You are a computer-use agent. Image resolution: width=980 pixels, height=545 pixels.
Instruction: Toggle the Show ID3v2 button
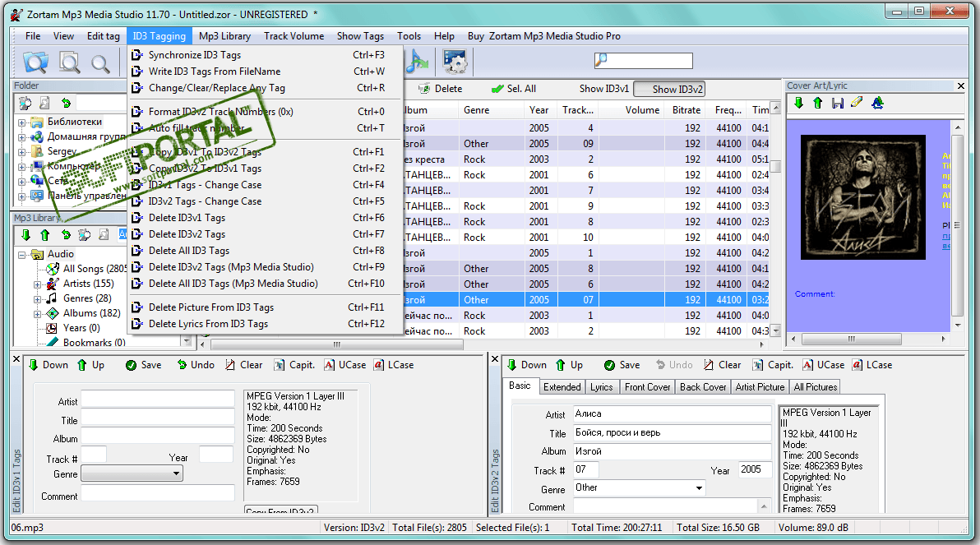pyautogui.click(x=670, y=90)
